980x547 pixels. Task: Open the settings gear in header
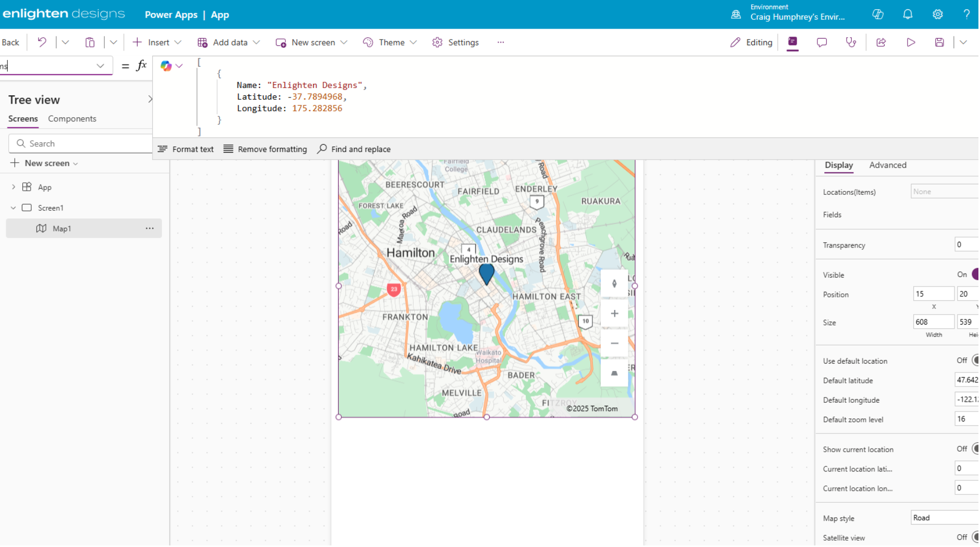[x=938, y=14]
